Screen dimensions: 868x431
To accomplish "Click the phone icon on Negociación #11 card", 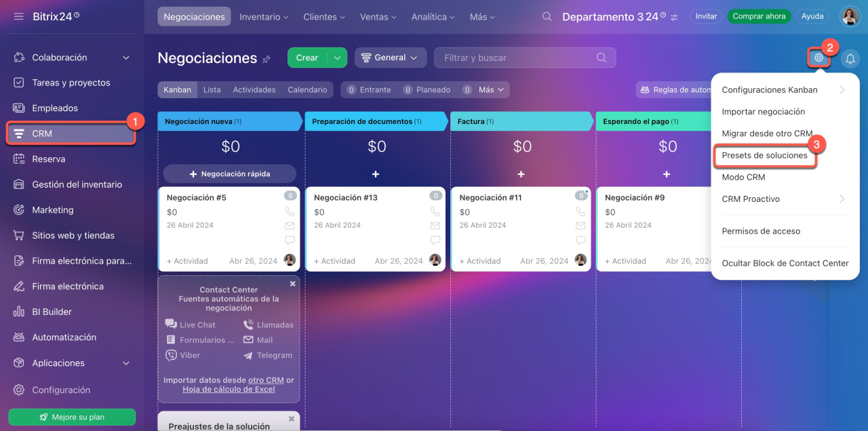I will pos(580,211).
